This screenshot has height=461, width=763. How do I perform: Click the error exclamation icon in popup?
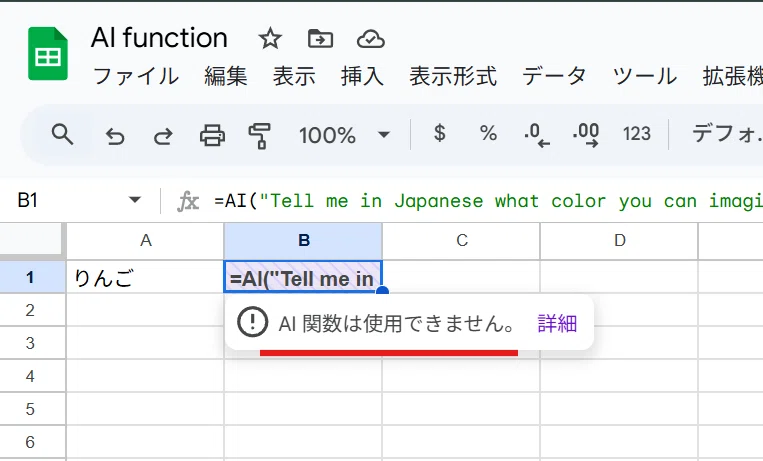(252, 322)
